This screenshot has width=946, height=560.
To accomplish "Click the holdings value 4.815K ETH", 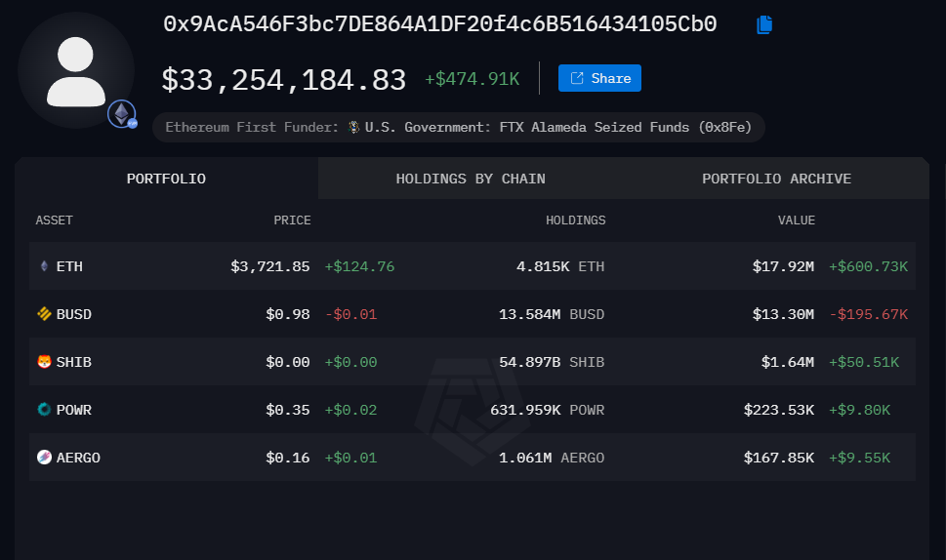I will pyautogui.click(x=560, y=266).
